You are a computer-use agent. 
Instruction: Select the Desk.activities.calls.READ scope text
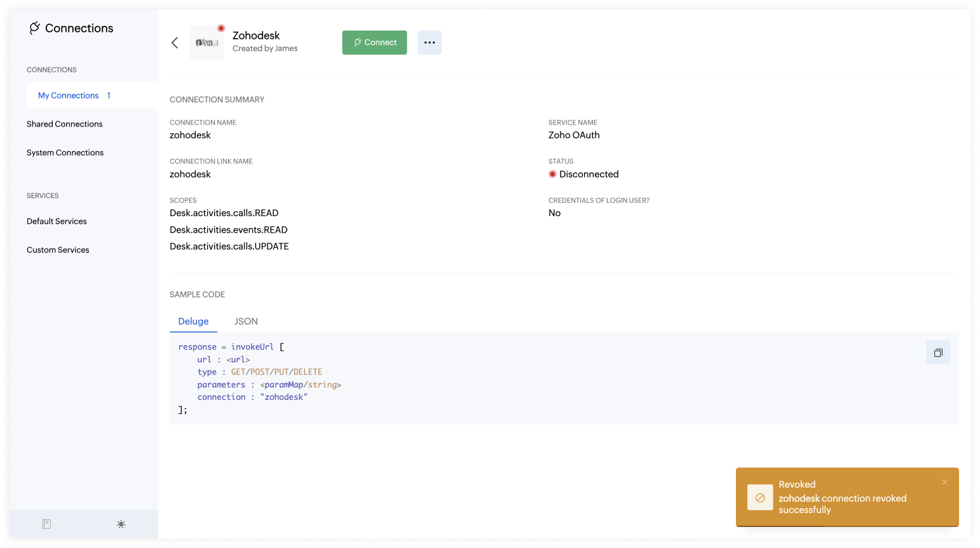pos(224,213)
